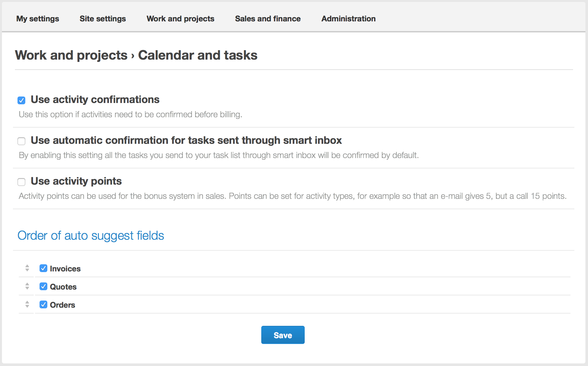This screenshot has width=588, height=366.
Task: Open the Work and projects menu
Action: point(181,19)
